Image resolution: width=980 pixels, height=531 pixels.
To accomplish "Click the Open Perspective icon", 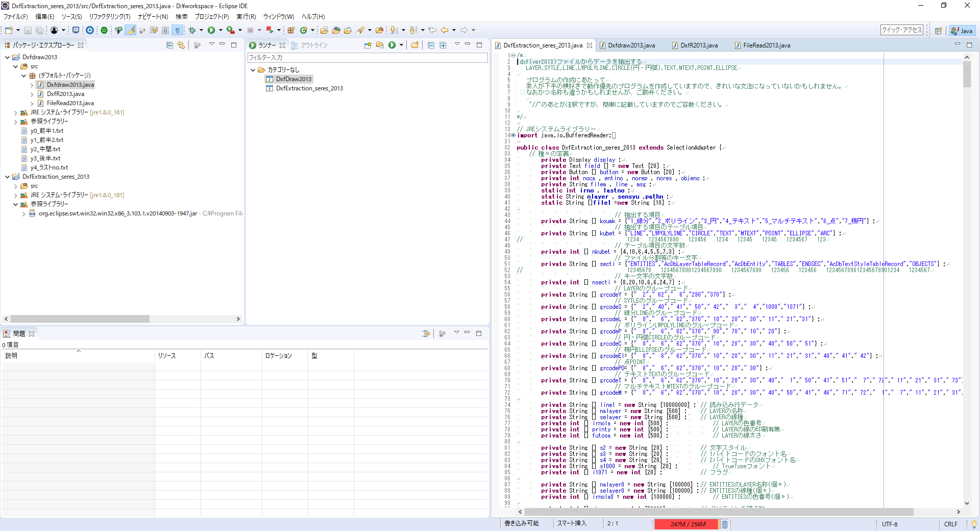I will tap(938, 31).
